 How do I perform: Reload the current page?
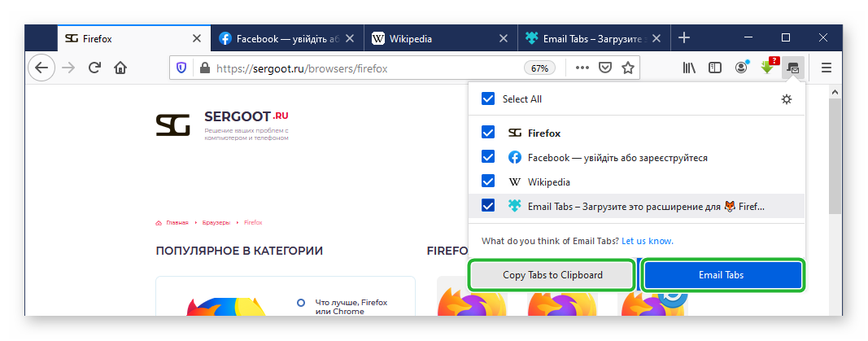click(x=94, y=68)
